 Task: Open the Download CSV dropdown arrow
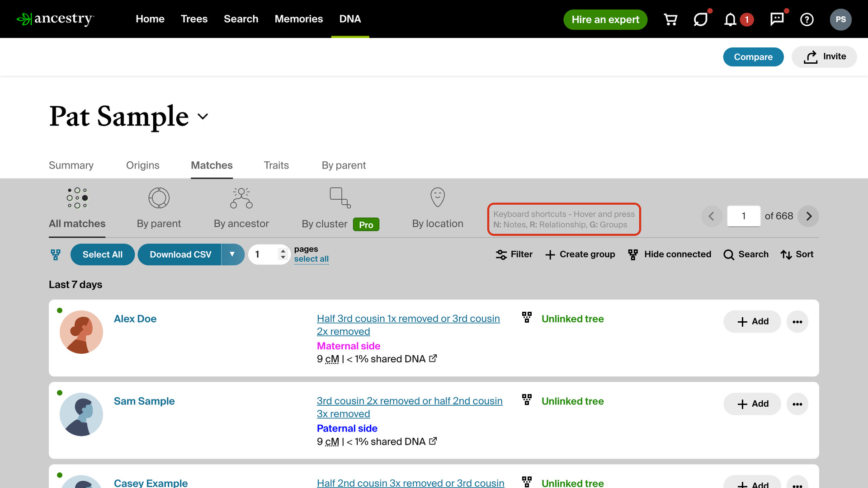[x=232, y=254]
